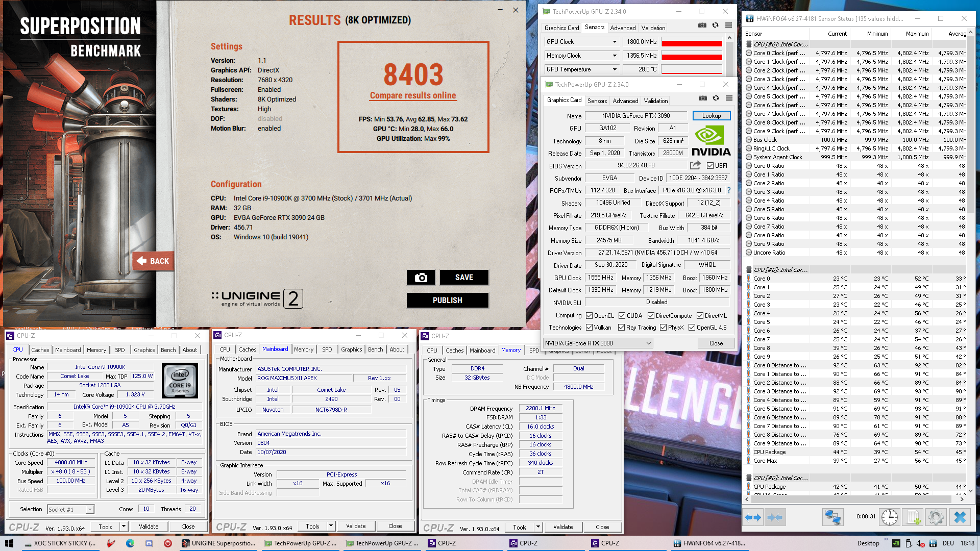The height and width of the screenshot is (551, 980).
Task: Open the GPU-Z front window hamburger menu
Action: click(x=729, y=98)
